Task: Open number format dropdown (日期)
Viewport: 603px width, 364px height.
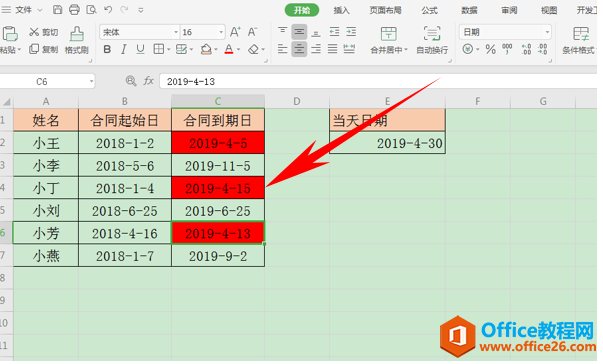Action: point(547,32)
